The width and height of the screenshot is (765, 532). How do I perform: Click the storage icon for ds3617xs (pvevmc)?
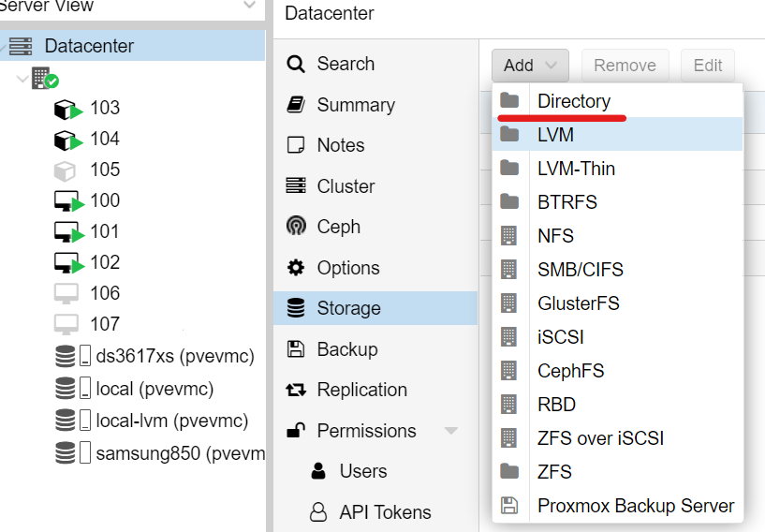(x=66, y=356)
